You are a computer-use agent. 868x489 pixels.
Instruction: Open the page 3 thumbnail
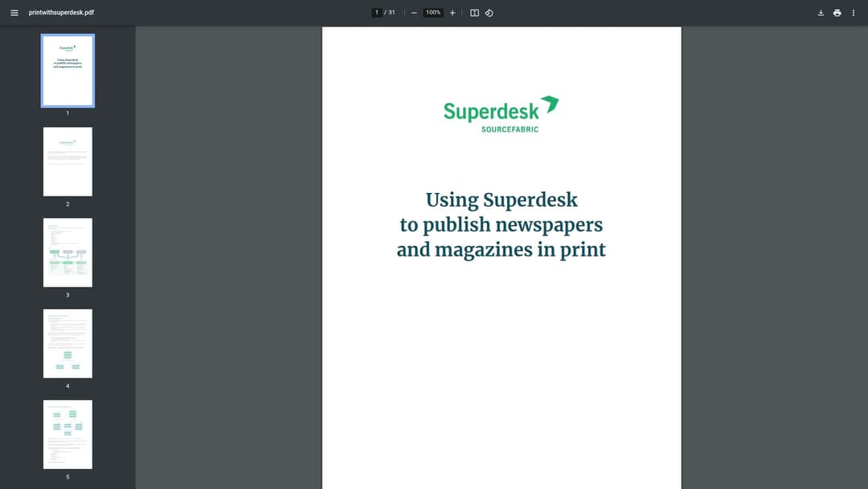[68, 253]
